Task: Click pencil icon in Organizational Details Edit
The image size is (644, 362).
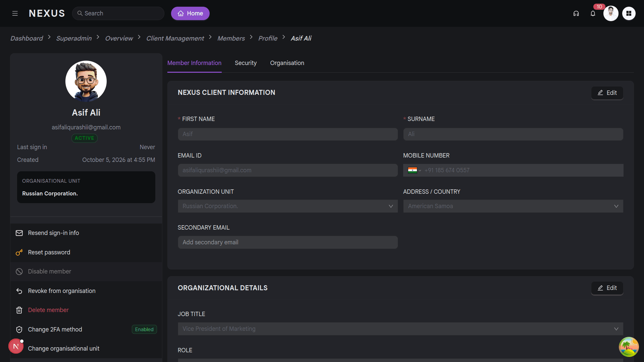Action: 600,288
